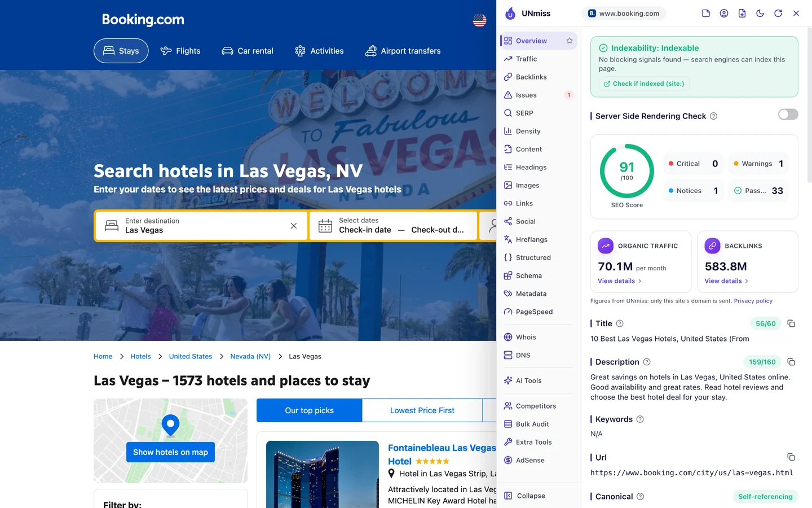Select the Flights tab
The height and width of the screenshot is (508, 812).
180,51
